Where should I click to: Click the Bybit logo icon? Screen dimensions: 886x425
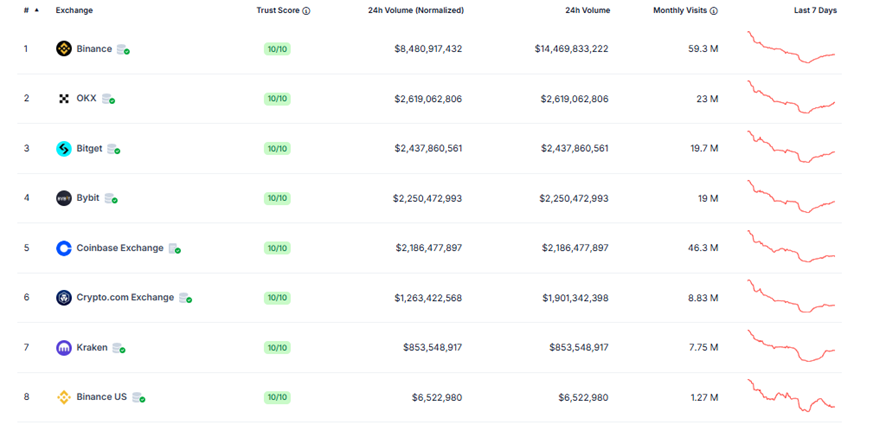(x=64, y=198)
